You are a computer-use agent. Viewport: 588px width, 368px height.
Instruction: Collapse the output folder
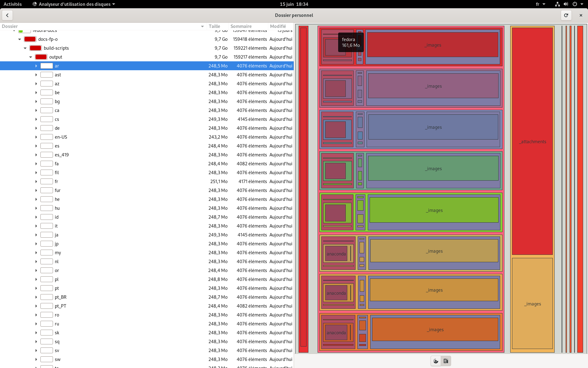tap(31, 57)
